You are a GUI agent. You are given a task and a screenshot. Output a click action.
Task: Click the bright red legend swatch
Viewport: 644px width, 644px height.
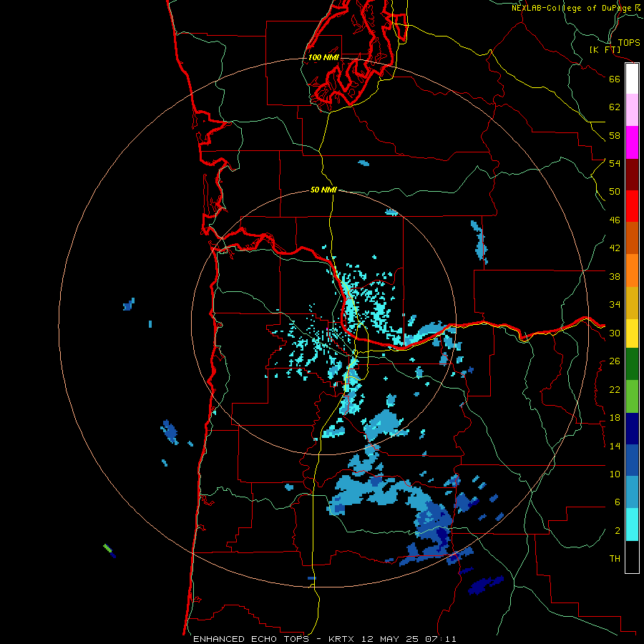click(x=632, y=206)
